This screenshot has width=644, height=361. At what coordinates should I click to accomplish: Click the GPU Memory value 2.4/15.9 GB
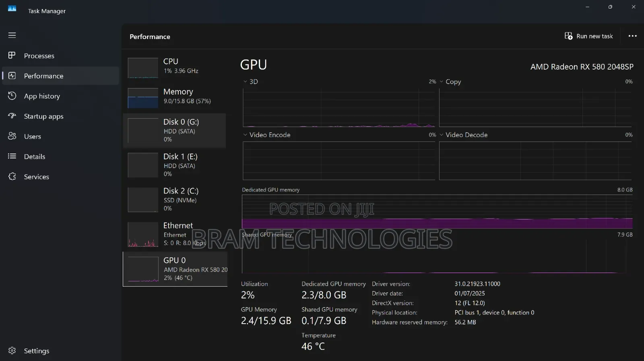point(266,321)
